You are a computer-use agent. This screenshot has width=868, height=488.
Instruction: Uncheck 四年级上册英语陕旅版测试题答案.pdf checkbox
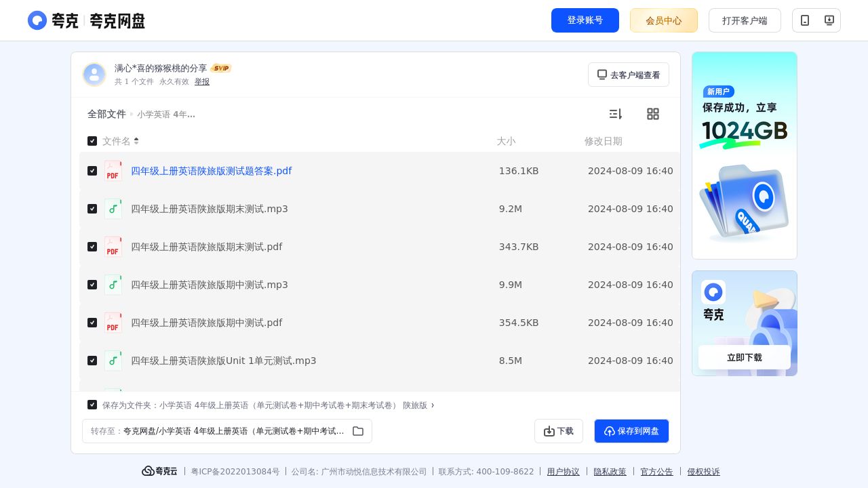point(92,171)
